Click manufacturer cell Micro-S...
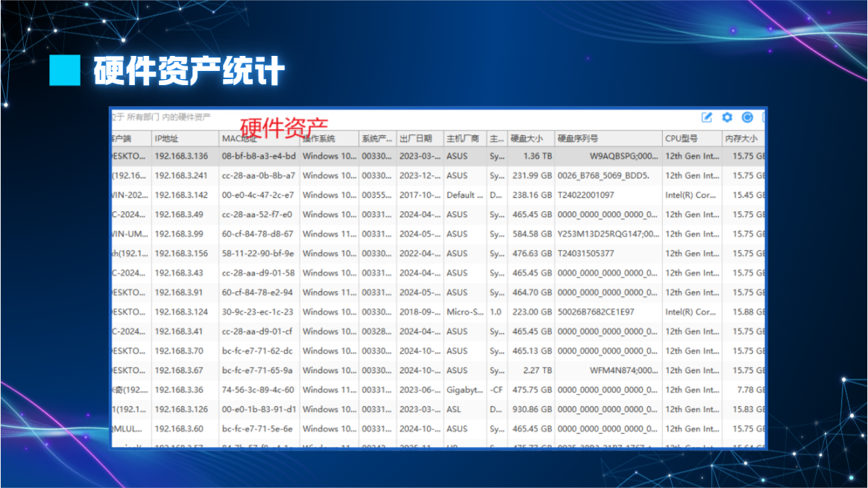The height and width of the screenshot is (488, 868). pos(465,312)
